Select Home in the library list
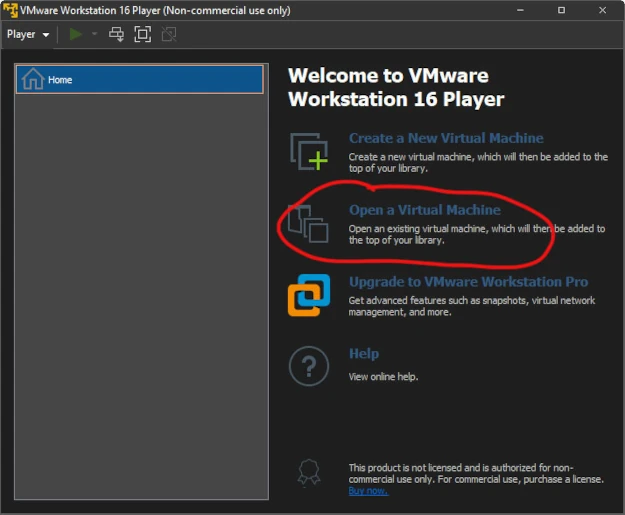Screen dimensions: 625x515 tap(139, 80)
